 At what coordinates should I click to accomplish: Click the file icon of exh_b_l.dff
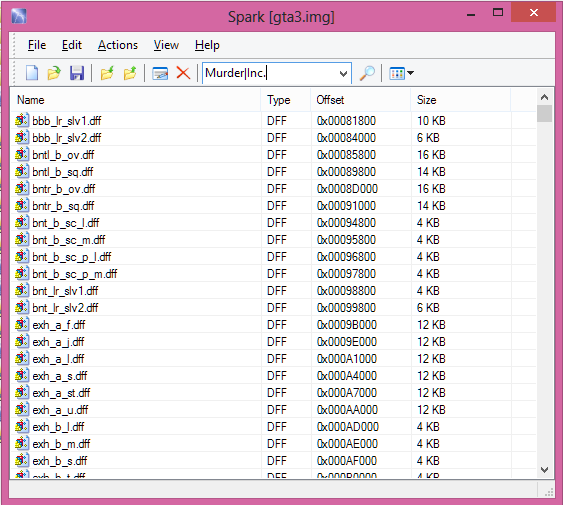(x=22, y=426)
